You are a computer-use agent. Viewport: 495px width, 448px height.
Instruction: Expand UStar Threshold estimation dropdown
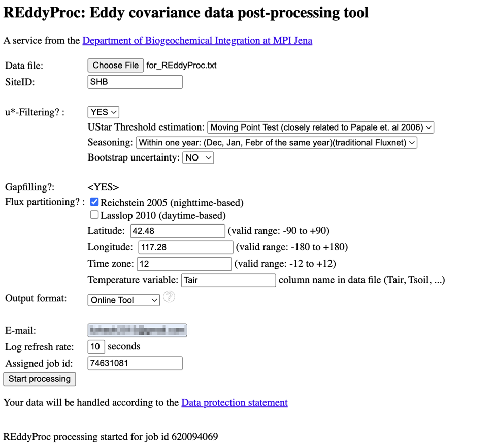point(320,127)
